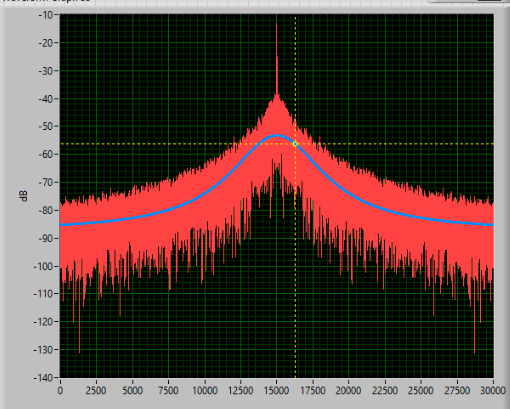Viewport: 510px width, 409px height.
Task: Click the Y-axis tick label -90
Action: pyautogui.click(x=45, y=239)
